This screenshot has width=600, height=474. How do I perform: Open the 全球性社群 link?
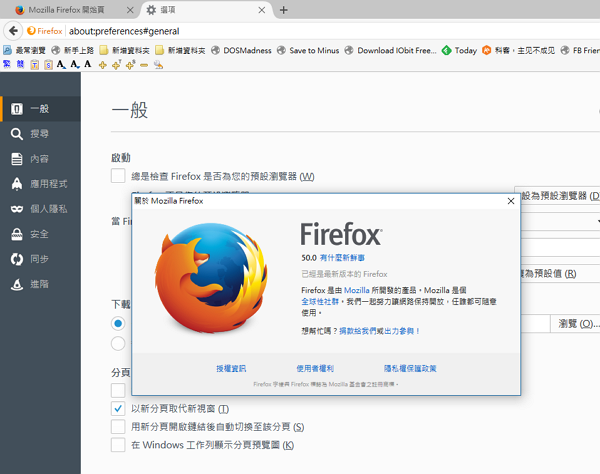(x=320, y=301)
